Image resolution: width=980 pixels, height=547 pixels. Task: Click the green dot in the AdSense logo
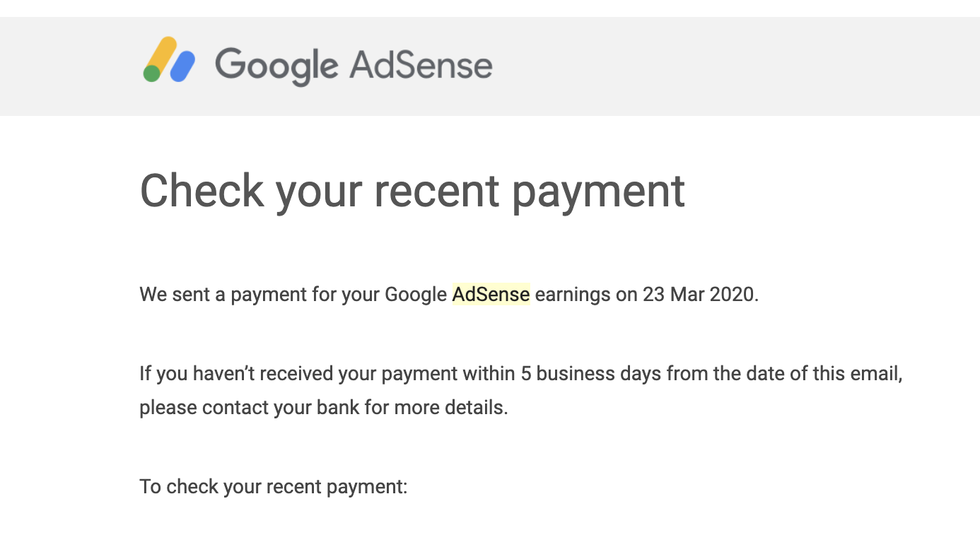pyautogui.click(x=152, y=73)
